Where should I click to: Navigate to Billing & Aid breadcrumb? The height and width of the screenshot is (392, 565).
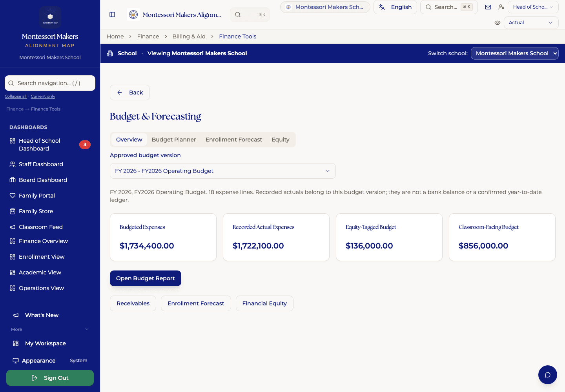tap(189, 36)
